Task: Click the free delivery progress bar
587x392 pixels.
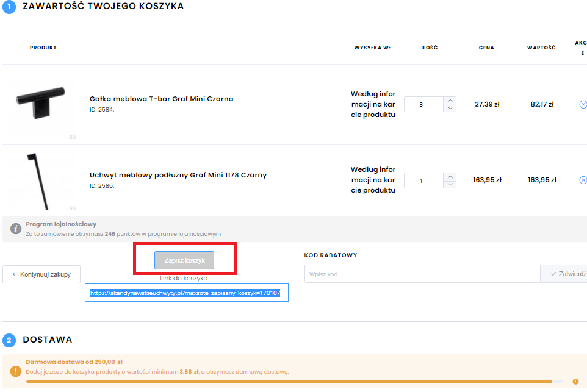Action: click(x=294, y=382)
